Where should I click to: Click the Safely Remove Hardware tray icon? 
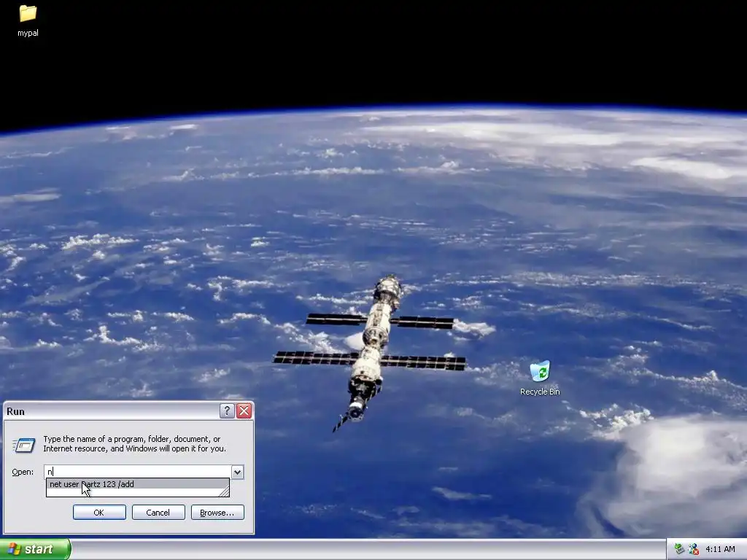(679, 549)
